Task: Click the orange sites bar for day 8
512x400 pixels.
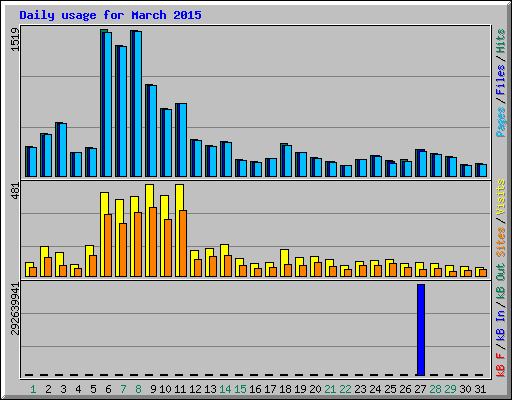Action: point(138,244)
